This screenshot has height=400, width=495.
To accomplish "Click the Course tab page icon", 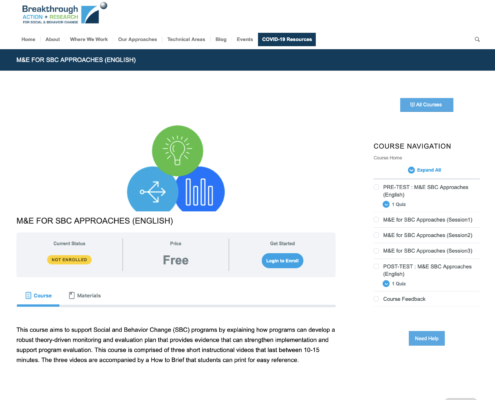I will pyautogui.click(x=28, y=295).
